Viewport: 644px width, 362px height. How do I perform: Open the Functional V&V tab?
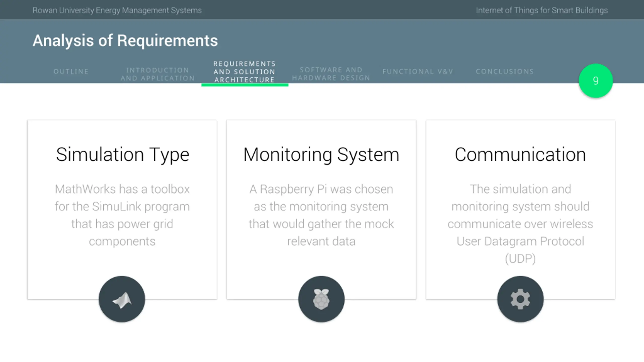click(x=418, y=72)
